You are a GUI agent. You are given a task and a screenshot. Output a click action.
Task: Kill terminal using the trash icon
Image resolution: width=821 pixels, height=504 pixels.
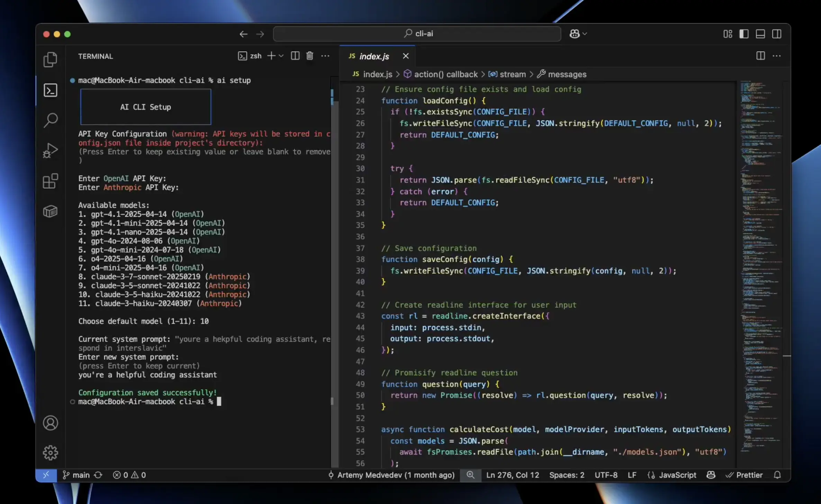pos(309,56)
